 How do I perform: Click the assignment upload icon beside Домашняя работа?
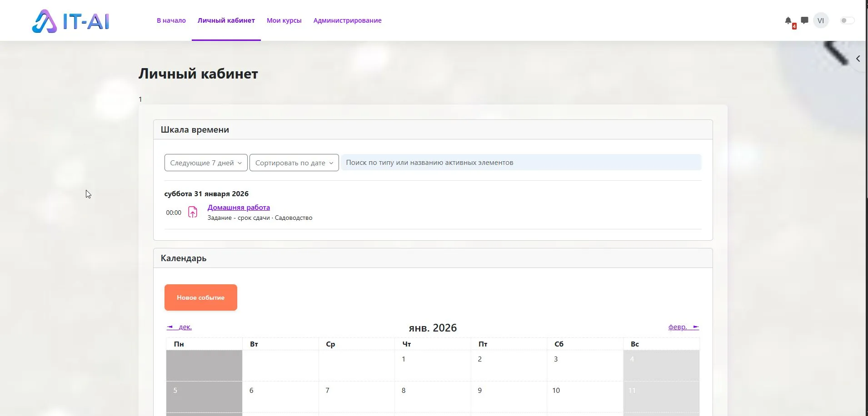192,212
